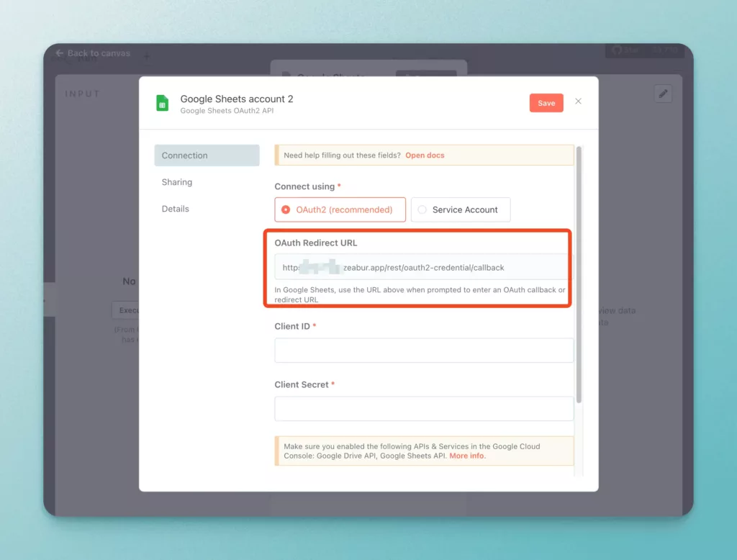
Task: Focus the Client Secret input field
Action: (x=424, y=409)
